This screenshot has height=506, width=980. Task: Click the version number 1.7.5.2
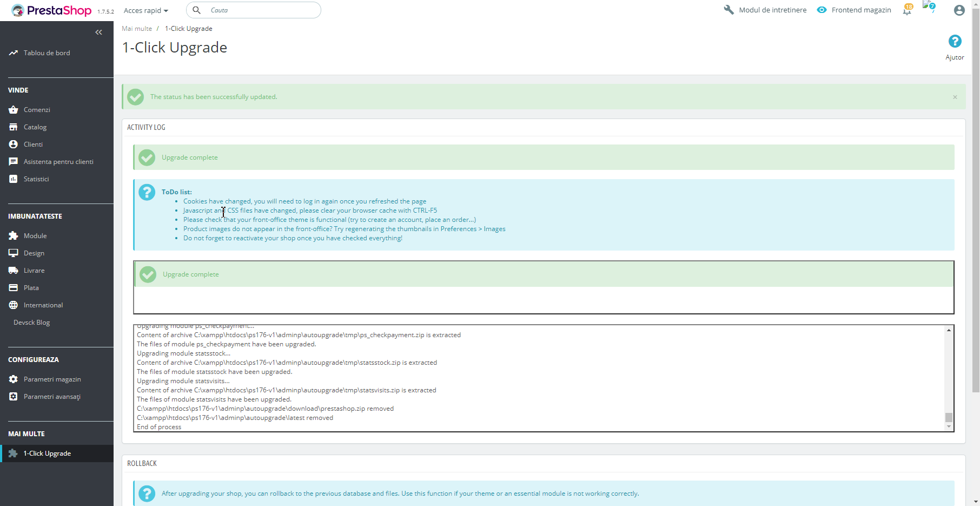(105, 11)
